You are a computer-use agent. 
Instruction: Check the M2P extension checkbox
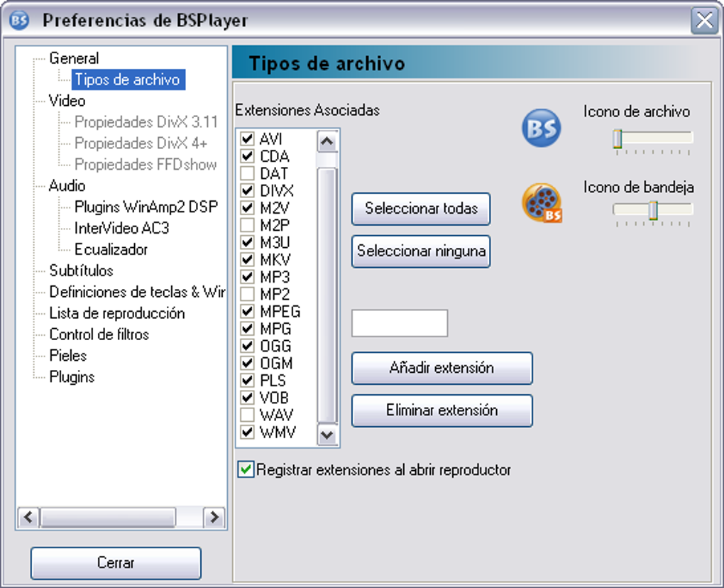247,225
